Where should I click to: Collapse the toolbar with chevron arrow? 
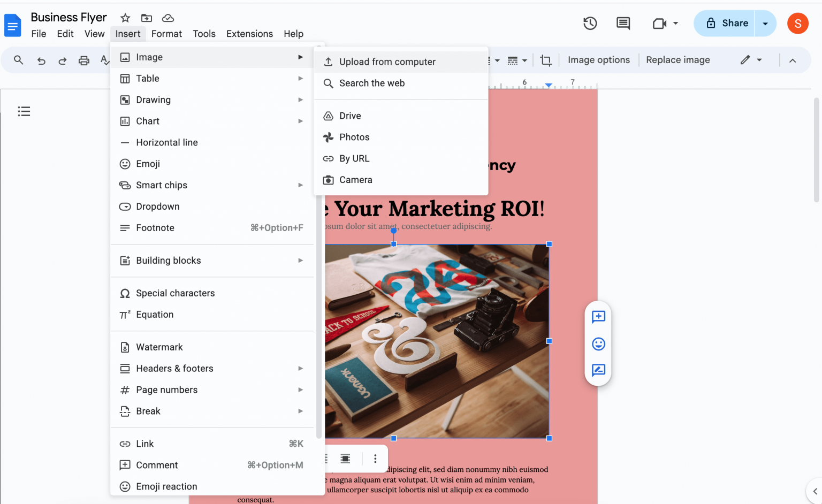[x=793, y=60]
